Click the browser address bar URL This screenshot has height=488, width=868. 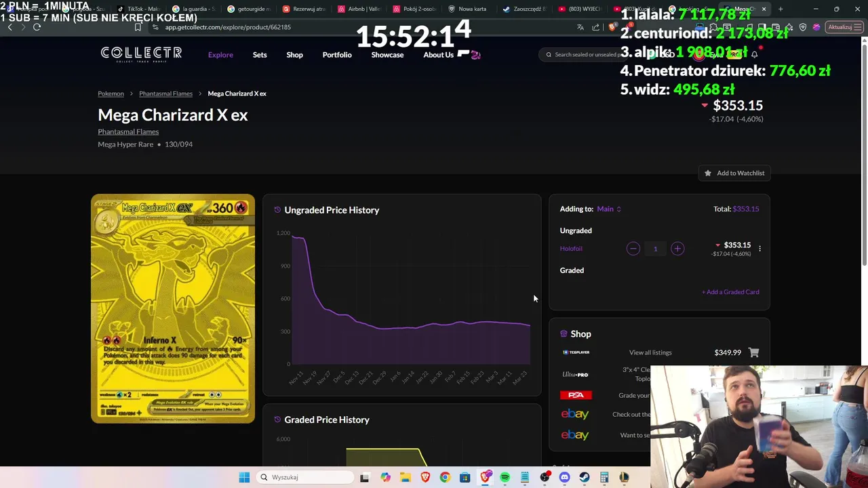point(228,27)
